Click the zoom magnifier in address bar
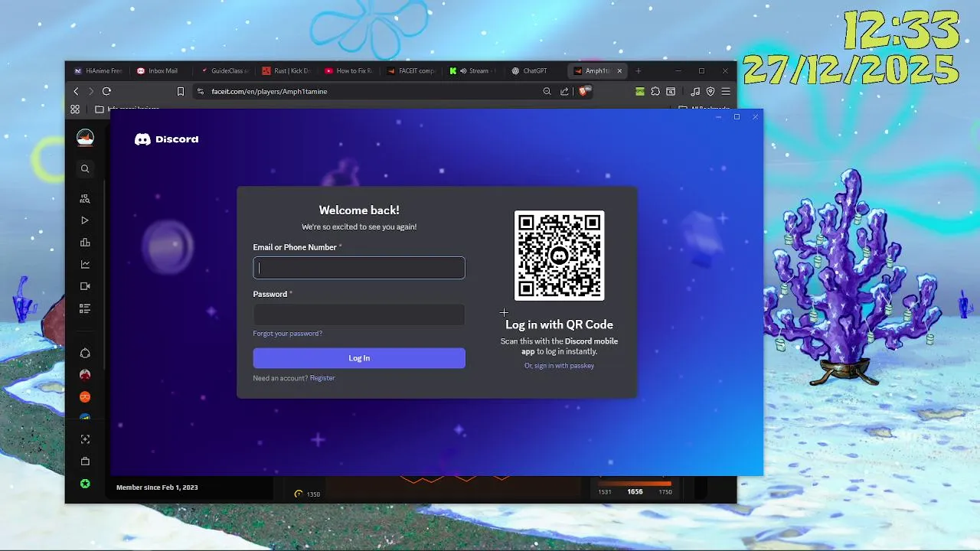This screenshot has width=980, height=551. click(547, 91)
